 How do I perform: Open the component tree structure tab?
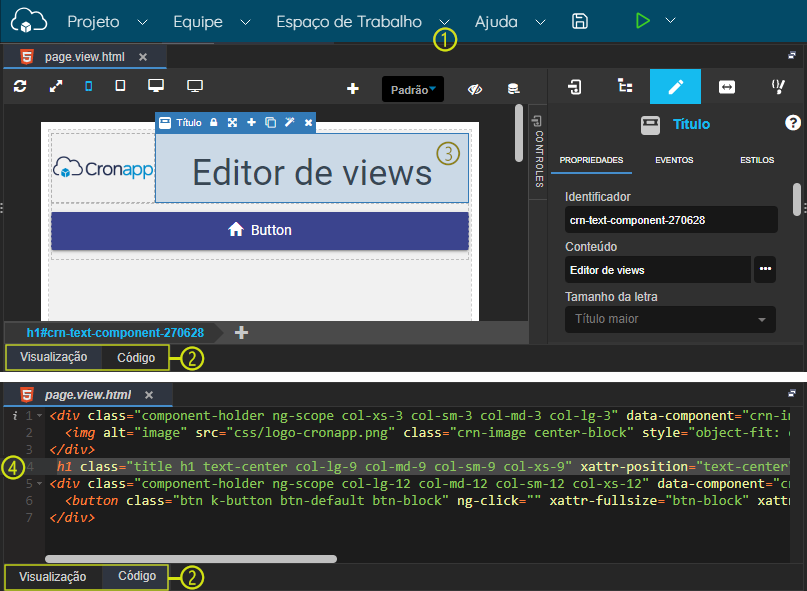[625, 86]
